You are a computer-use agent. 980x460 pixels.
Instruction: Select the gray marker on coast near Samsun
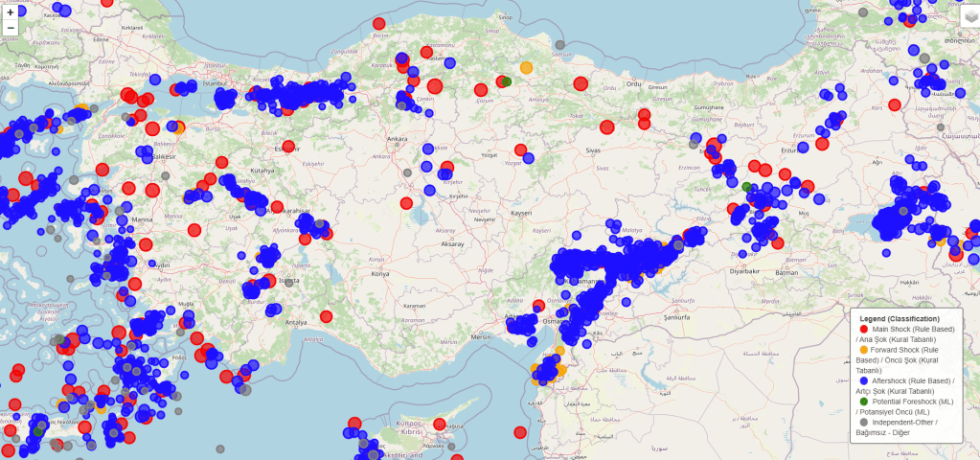tap(559, 45)
